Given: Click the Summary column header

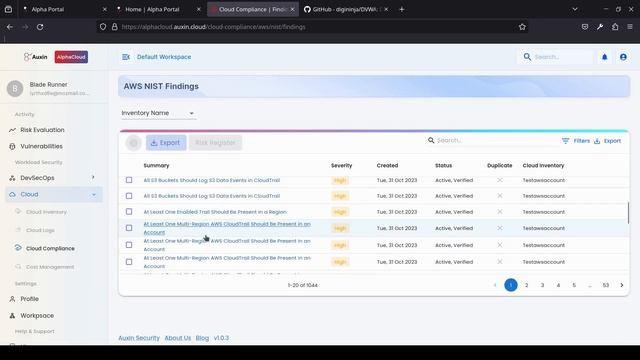Looking at the screenshot, I should coord(156,165).
